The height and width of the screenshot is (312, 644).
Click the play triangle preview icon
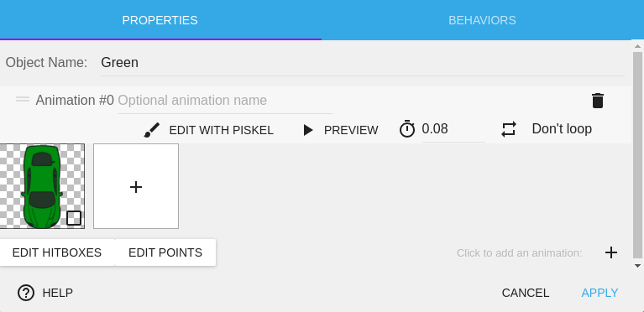[307, 130]
